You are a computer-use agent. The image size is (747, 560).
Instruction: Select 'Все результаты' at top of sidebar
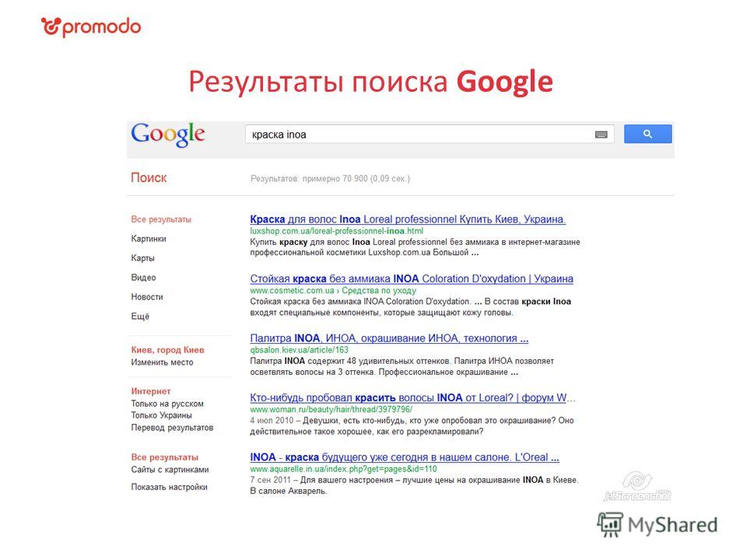tap(161, 219)
